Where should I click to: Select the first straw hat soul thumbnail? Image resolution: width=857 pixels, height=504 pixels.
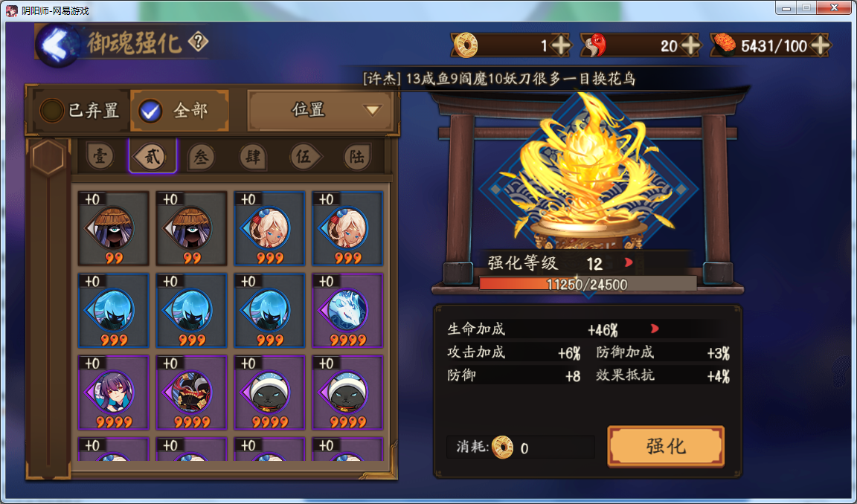click(113, 228)
